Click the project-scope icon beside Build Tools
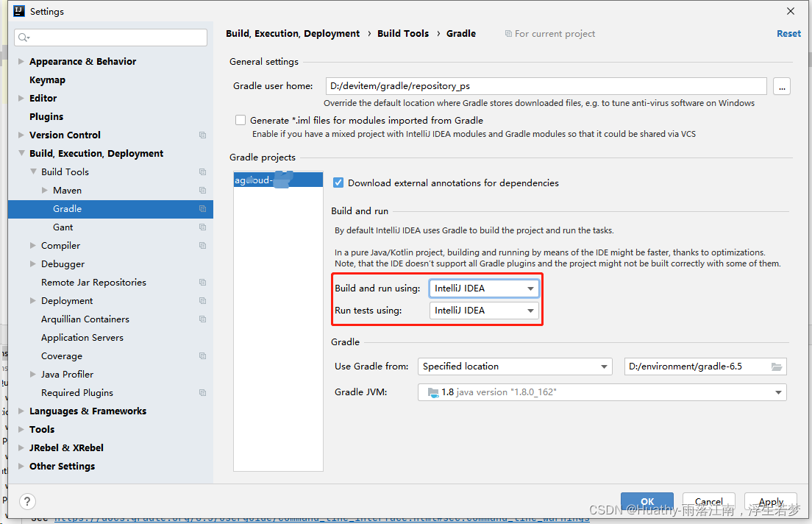Viewport: 812px width, 524px height. pyautogui.click(x=202, y=171)
